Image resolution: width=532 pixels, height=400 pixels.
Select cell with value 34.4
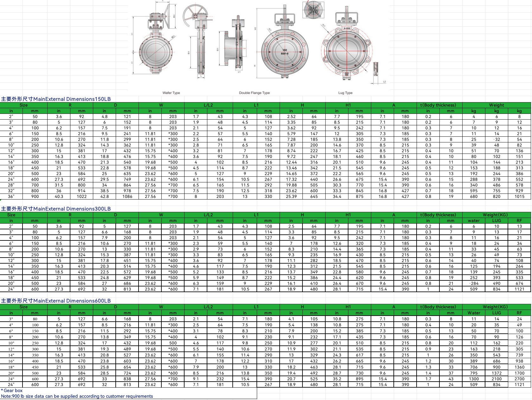[337, 197]
